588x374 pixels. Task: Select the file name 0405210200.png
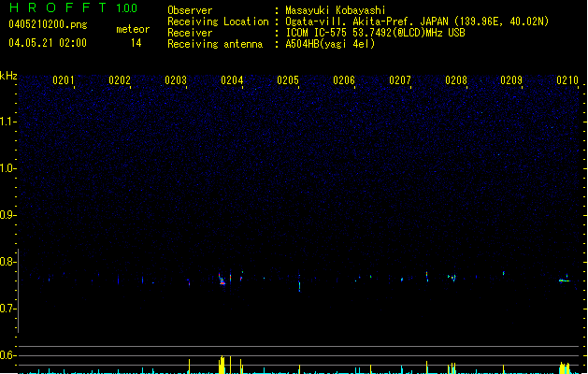[48, 24]
